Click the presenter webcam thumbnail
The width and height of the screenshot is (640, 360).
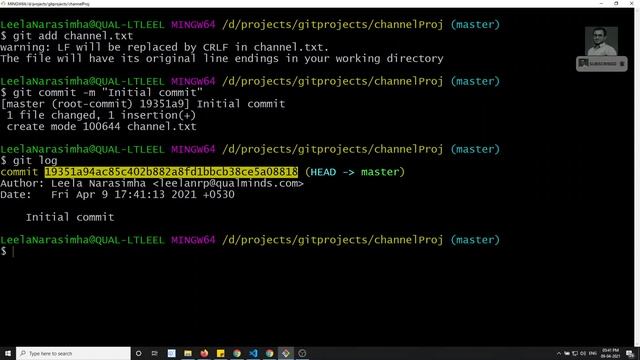[x=601, y=41]
